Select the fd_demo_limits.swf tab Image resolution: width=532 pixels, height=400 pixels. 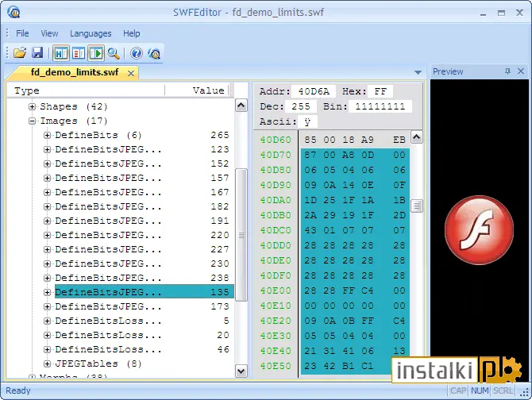pos(75,72)
